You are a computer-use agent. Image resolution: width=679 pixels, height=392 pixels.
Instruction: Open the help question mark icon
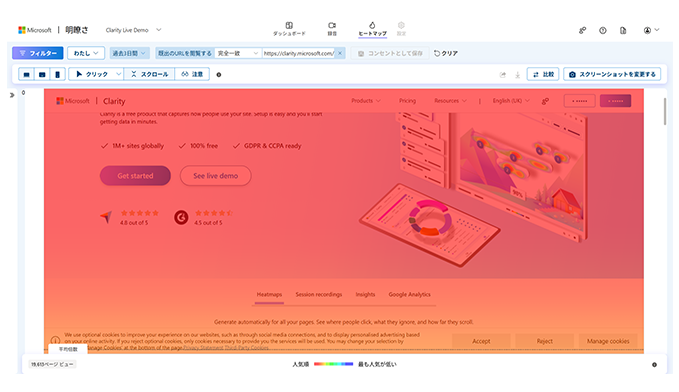pos(603,30)
